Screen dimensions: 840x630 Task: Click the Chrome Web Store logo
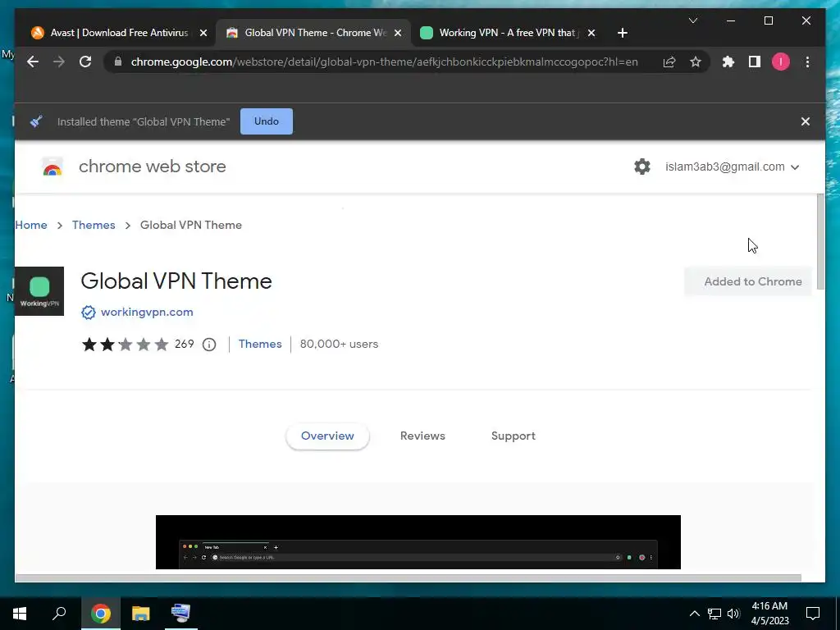click(x=52, y=167)
